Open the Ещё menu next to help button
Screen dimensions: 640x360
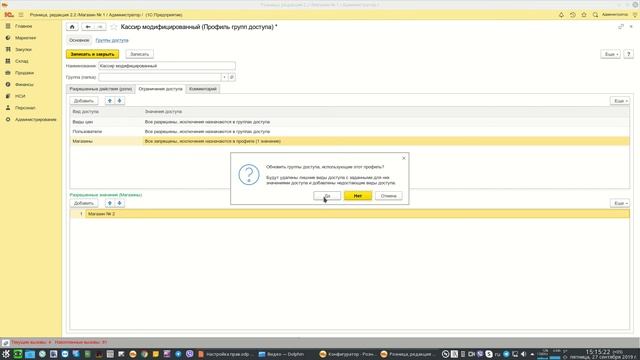coord(611,54)
